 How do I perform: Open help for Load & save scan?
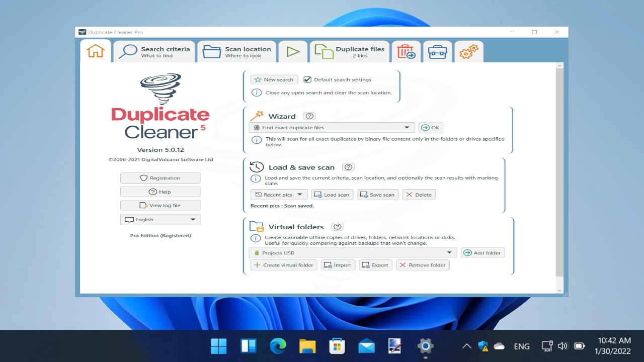point(348,167)
